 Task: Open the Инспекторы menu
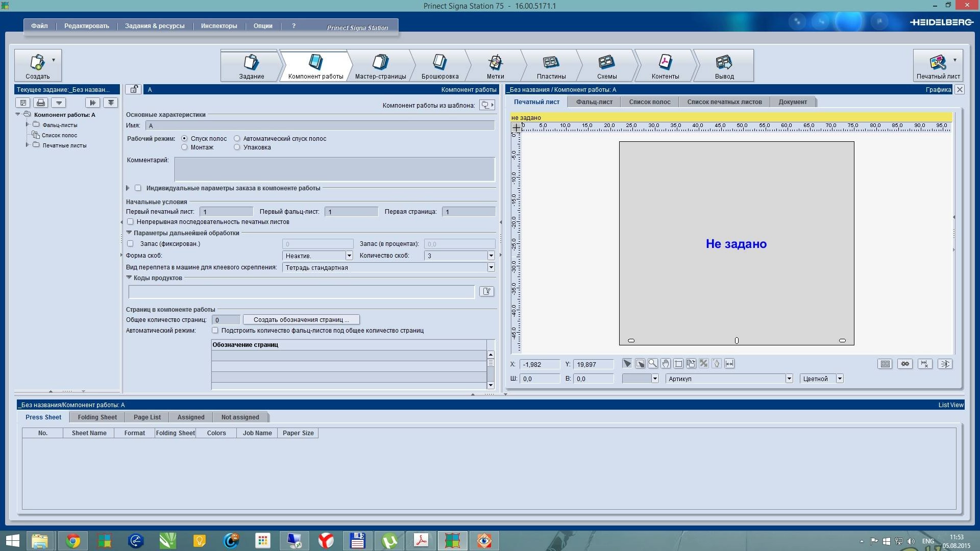coord(219,26)
